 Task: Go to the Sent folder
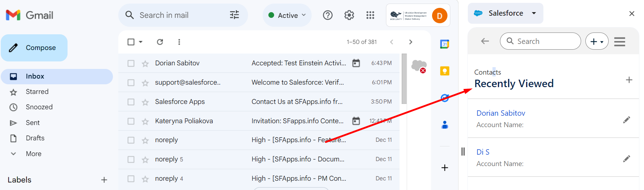(33, 123)
